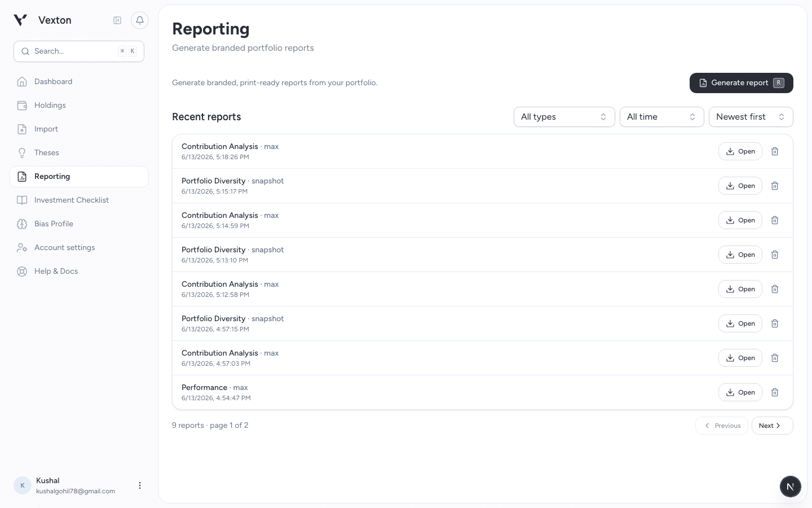Delete the 5:13:10 PM Portfolio Diversity report
The image size is (812, 508).
coord(775,255)
